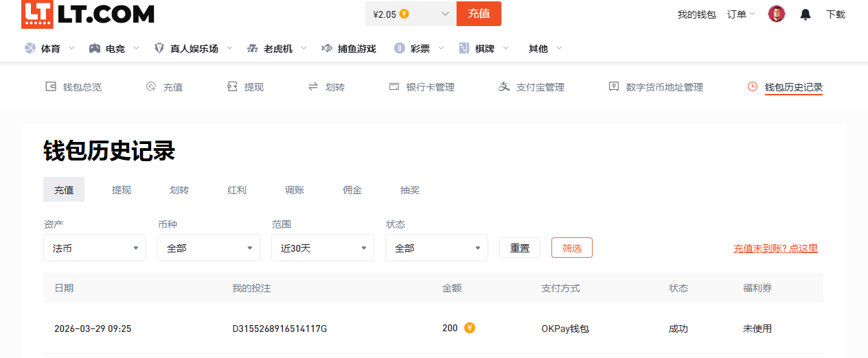Open the 钱包总览 menu label
The height and width of the screenshot is (358, 868).
point(82,87)
